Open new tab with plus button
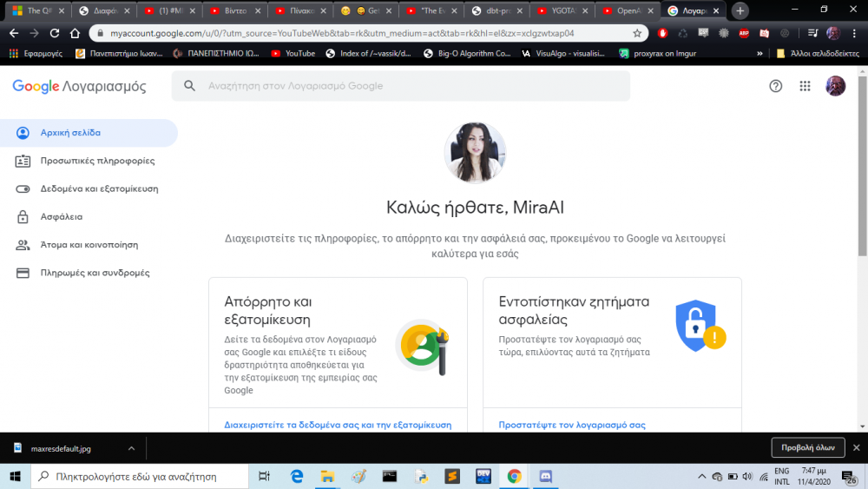 point(740,10)
